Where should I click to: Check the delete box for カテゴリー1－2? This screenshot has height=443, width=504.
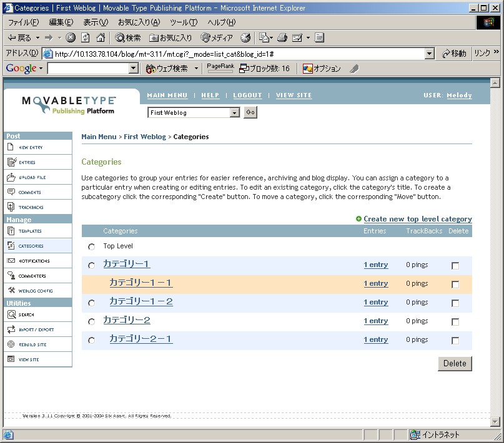[x=455, y=303]
